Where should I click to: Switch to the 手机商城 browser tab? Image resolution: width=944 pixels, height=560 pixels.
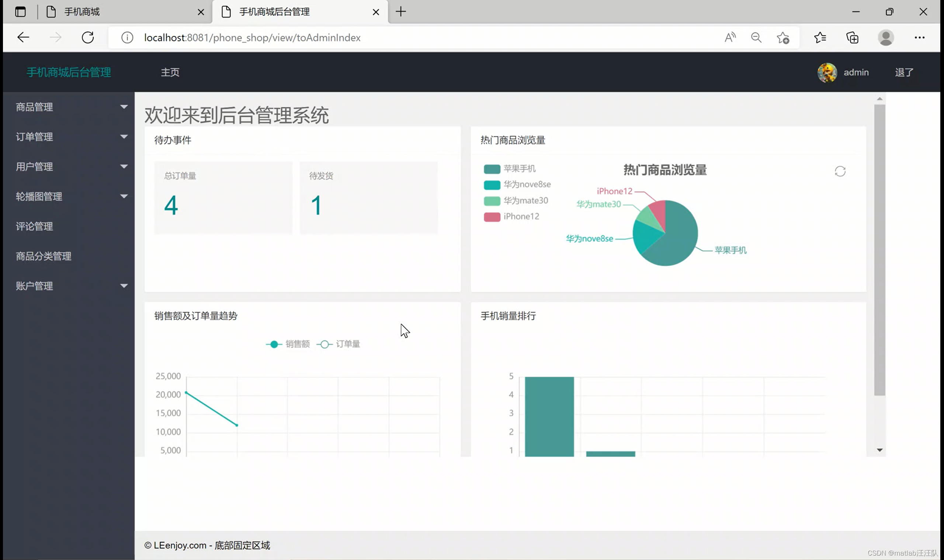coord(82,12)
